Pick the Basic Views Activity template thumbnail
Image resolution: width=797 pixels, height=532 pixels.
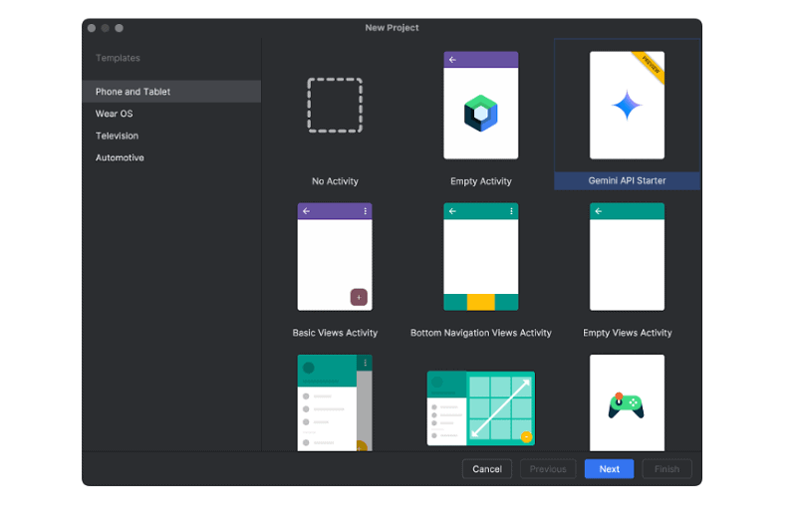point(335,257)
